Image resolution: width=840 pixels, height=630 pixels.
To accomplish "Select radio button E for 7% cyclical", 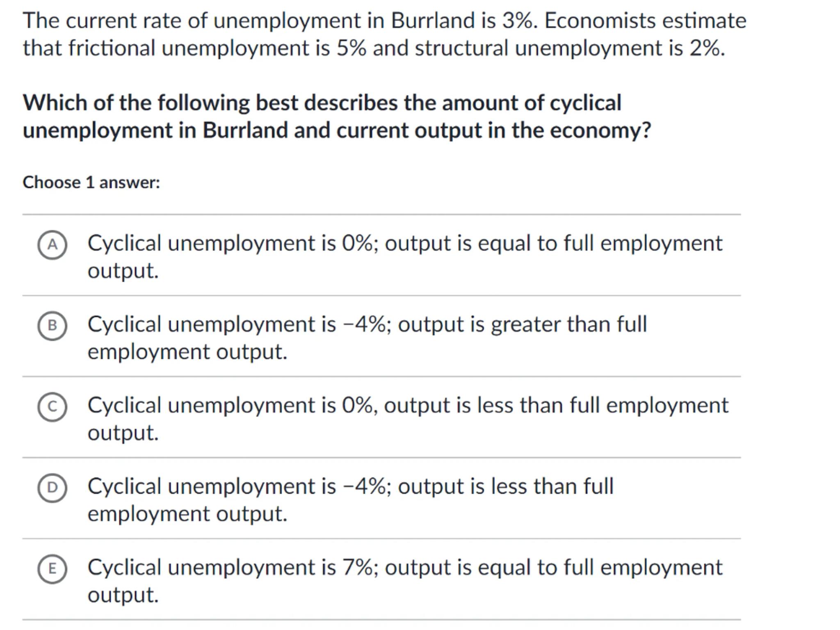I will 52,568.
